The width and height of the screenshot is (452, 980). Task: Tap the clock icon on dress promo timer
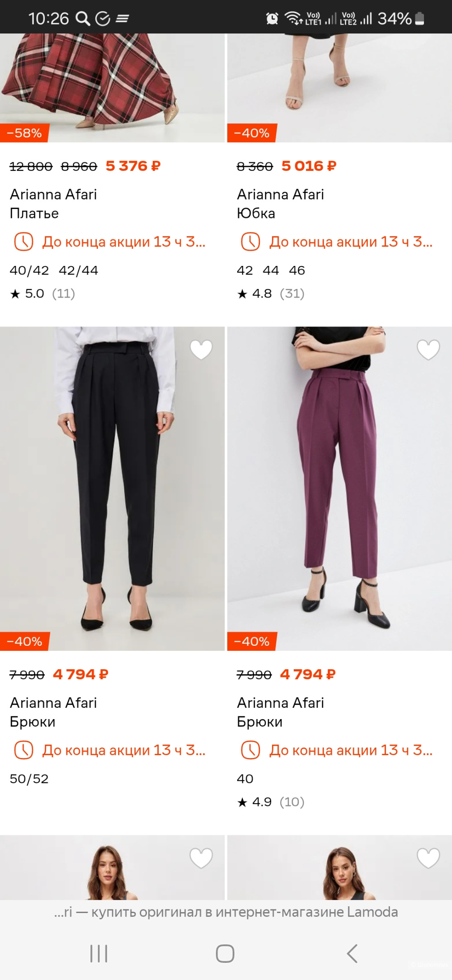tap(24, 241)
